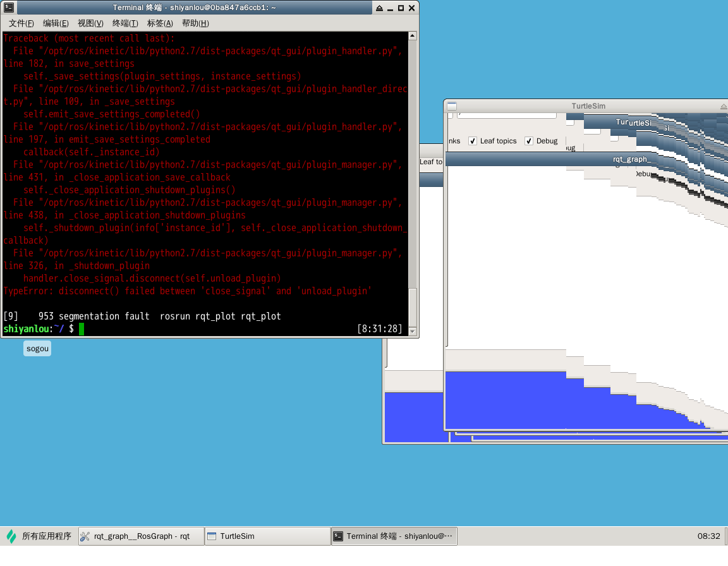Switch to rqt_graph__RosGraph taskbar button

142,536
